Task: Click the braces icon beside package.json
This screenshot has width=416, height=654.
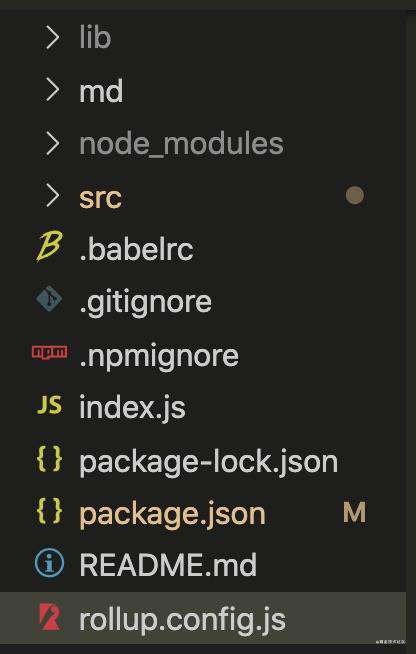Action: point(49,511)
